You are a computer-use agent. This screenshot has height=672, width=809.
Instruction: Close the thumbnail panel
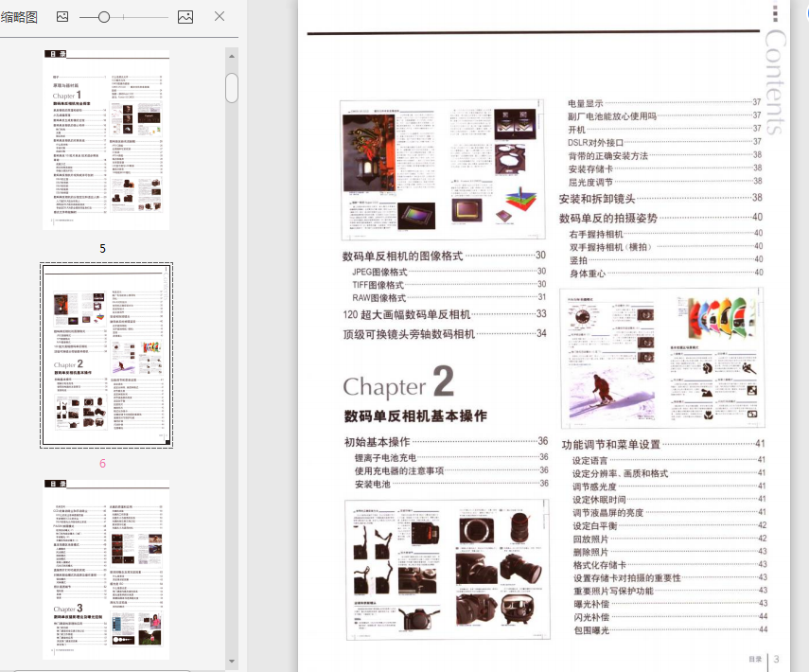pos(220,16)
